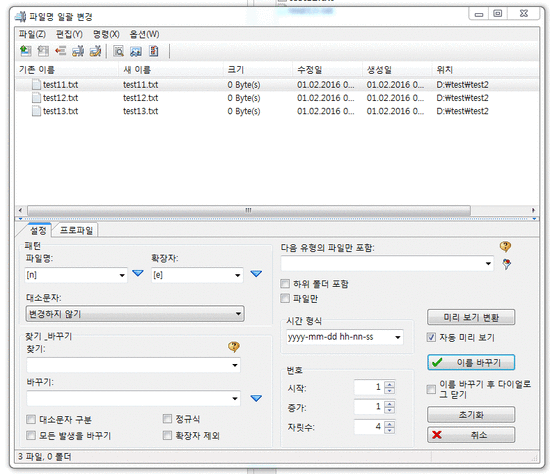Click into the 찾기 text field
Viewport: 550px width, 474px height.
coord(128,365)
